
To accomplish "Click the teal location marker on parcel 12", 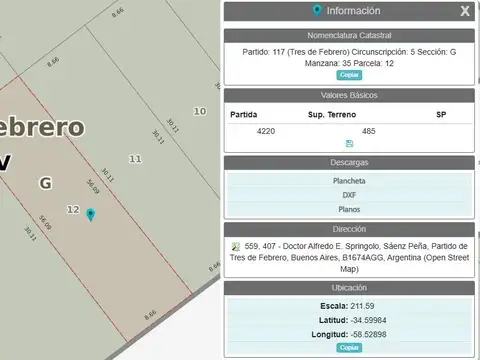I will pyautogui.click(x=90, y=215).
